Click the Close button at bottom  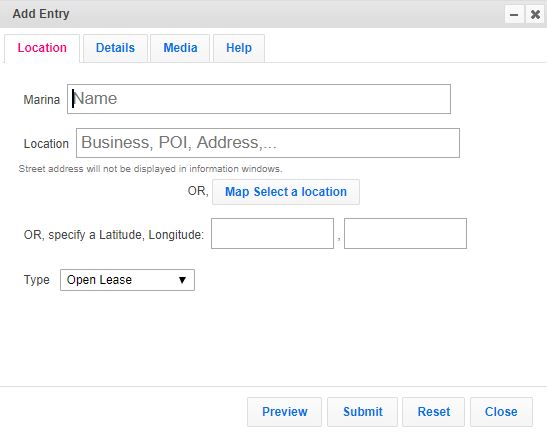tap(501, 412)
